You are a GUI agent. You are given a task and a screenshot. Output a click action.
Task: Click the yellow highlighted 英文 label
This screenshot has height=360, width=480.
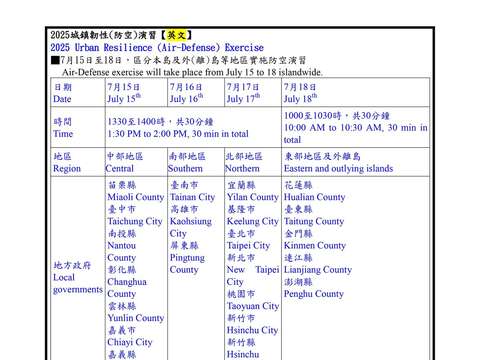pos(176,35)
